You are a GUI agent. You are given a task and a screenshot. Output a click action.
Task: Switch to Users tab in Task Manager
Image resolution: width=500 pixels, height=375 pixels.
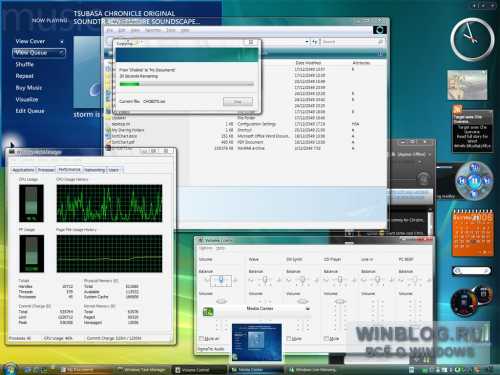114,170
